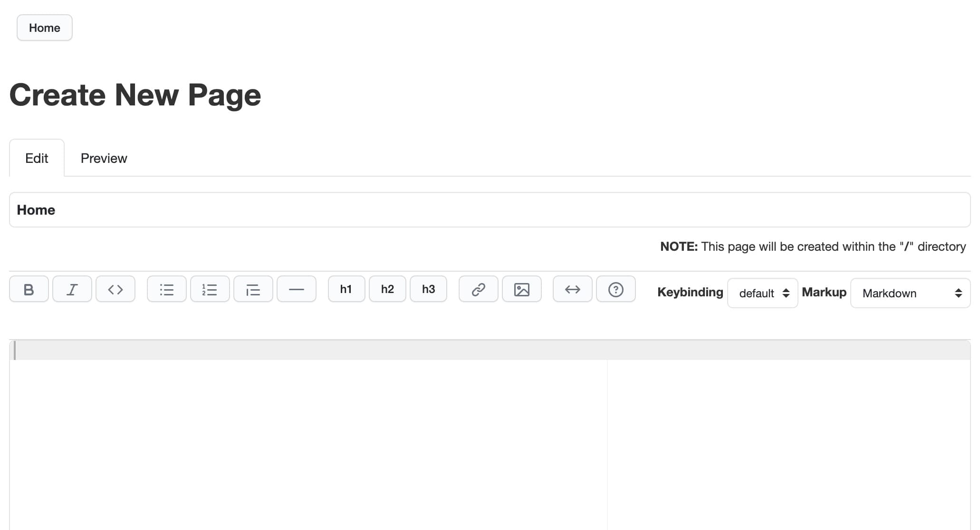Insert an unordered bullet list
This screenshot has width=980, height=530.
pyautogui.click(x=166, y=289)
